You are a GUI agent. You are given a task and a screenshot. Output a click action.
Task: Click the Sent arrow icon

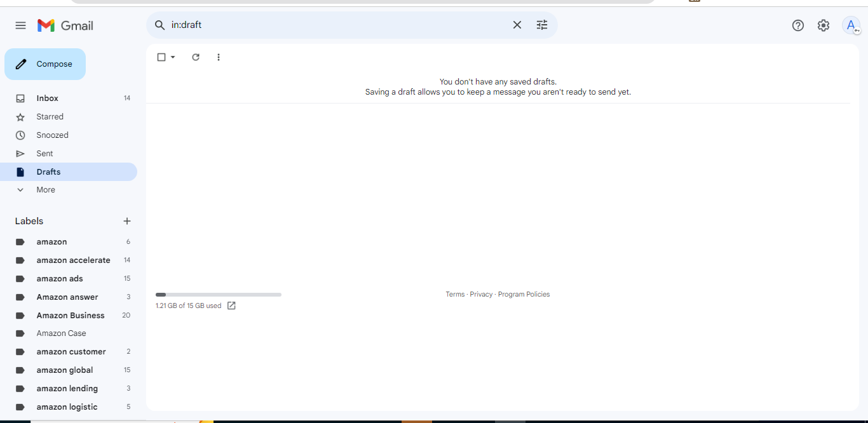(20, 154)
